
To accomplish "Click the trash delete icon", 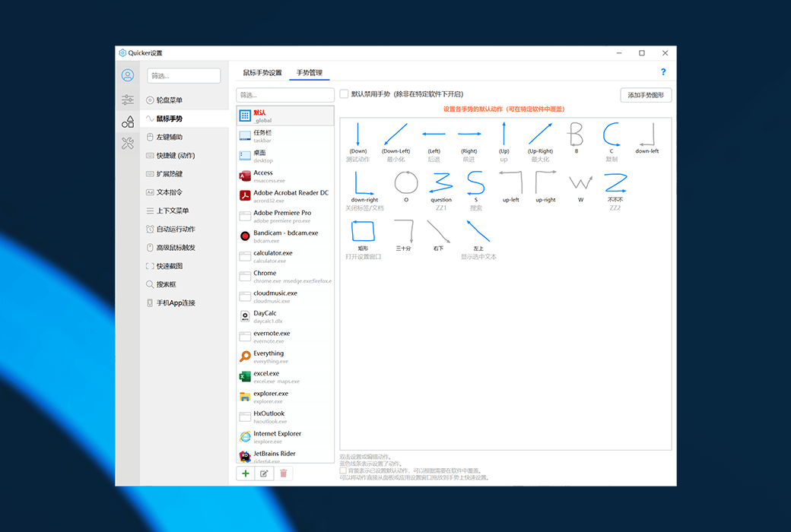I will pyautogui.click(x=283, y=473).
